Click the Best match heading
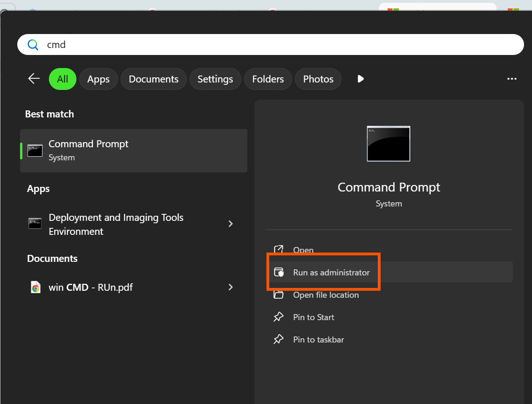The width and height of the screenshot is (532, 404). (x=49, y=114)
